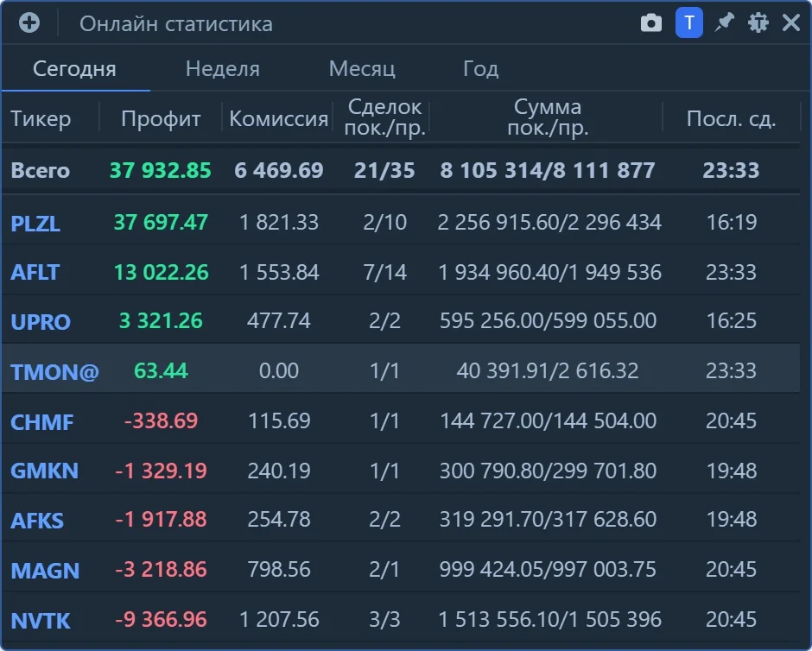Sort by Сумма пок./пр. column header
This screenshot has height=651, width=812.
pyautogui.click(x=548, y=117)
